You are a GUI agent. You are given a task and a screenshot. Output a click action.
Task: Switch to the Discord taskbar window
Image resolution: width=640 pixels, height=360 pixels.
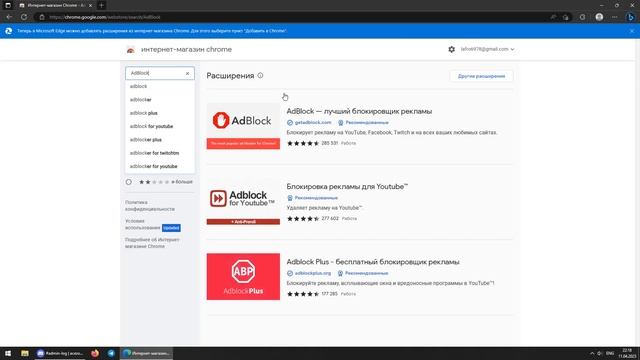(60, 353)
